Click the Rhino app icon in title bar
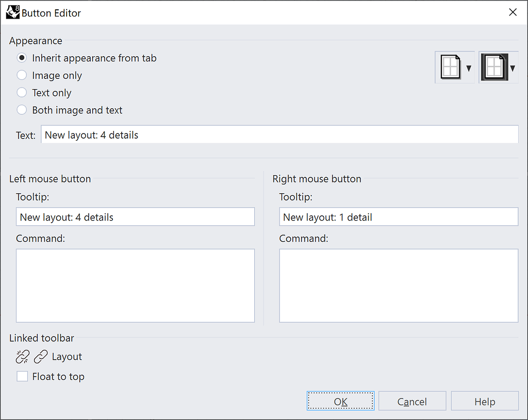The height and width of the screenshot is (420, 528). point(12,12)
